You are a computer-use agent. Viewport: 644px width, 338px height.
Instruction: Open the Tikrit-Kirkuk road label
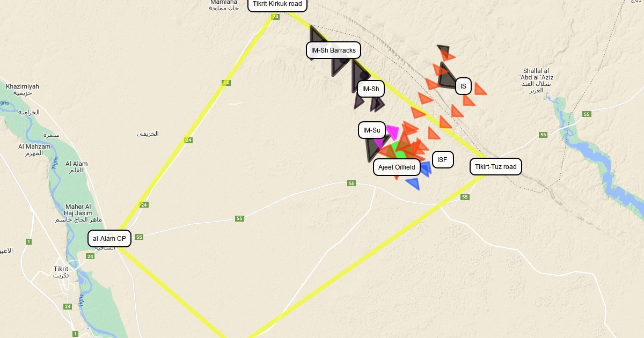click(x=277, y=4)
